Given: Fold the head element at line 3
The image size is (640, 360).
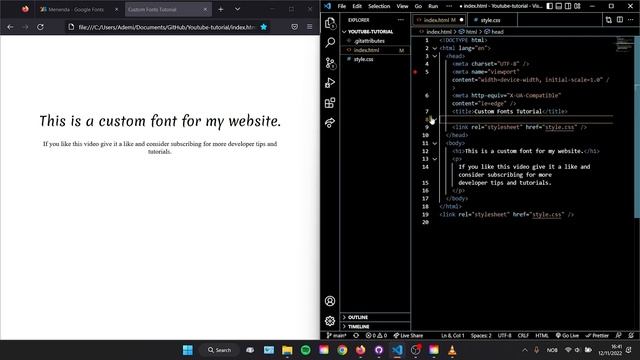Looking at the screenshot, I should pyautogui.click(x=435, y=56).
